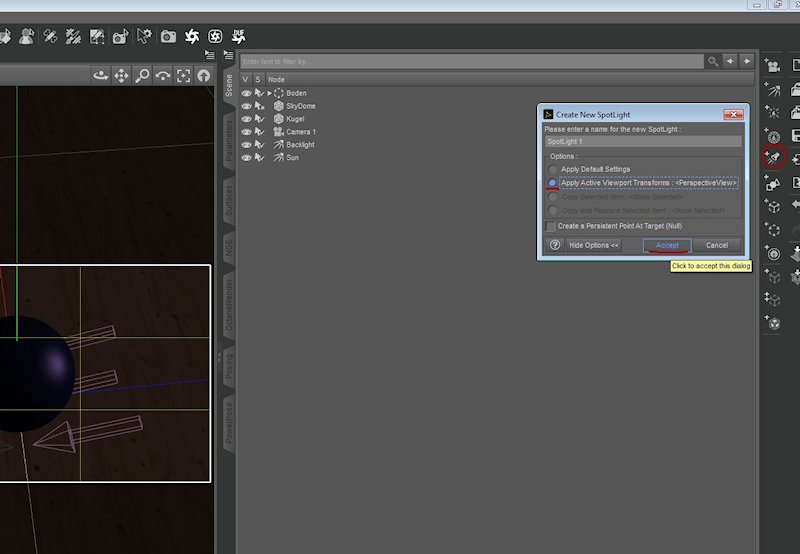
Task: Toggle visibility of the SkyDome node
Action: click(246, 106)
